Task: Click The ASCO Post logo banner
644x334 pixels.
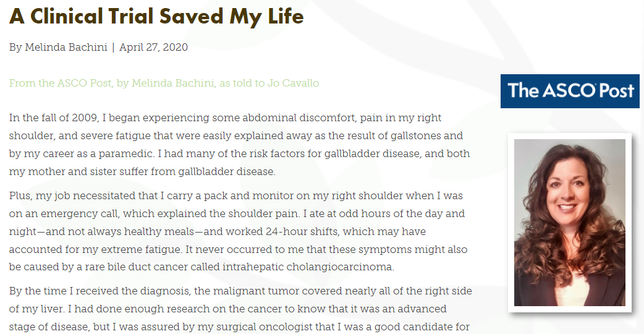Action: [x=570, y=91]
